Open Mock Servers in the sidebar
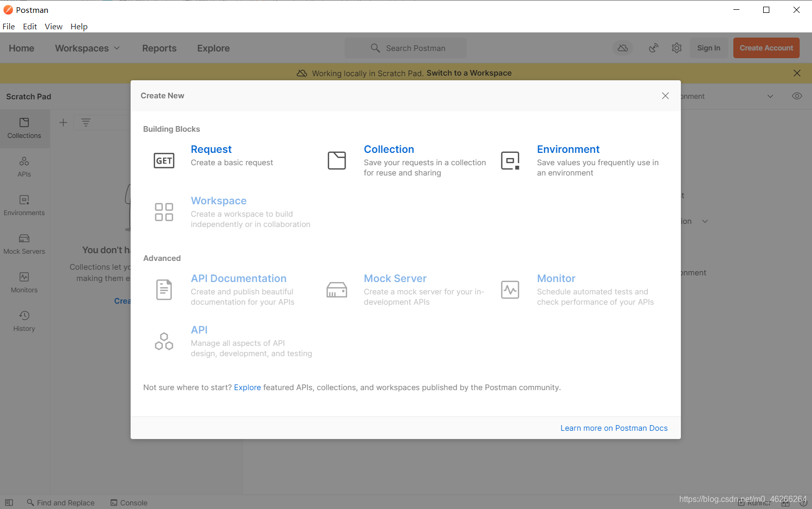The height and width of the screenshot is (509, 812). pos(24,244)
